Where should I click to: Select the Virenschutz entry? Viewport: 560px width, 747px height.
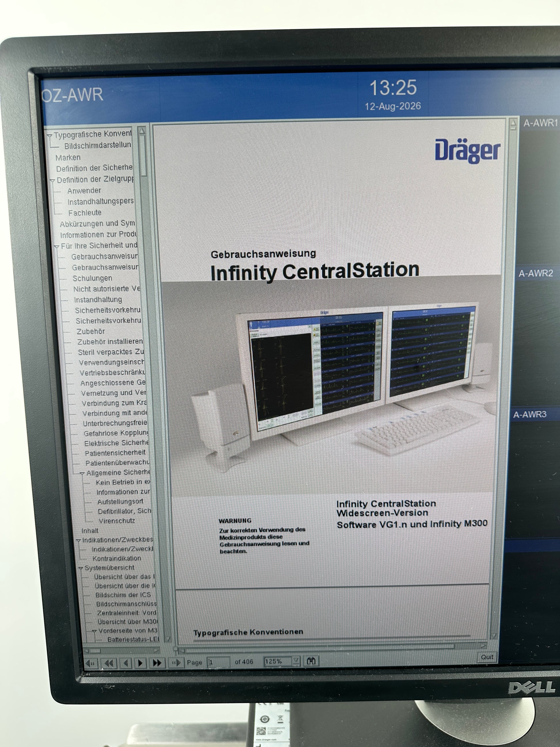point(117,521)
